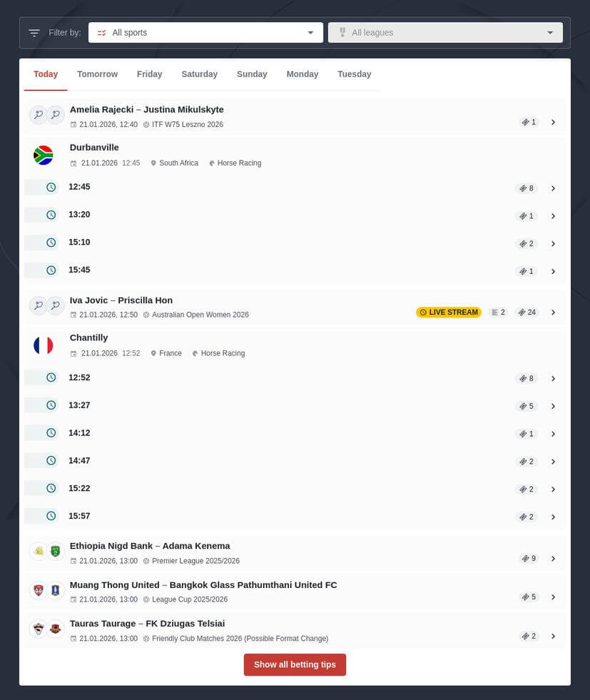The image size is (590, 700).
Task: Toggle the LIVE STREAM badge on Iva Jovic match
Action: pos(448,312)
